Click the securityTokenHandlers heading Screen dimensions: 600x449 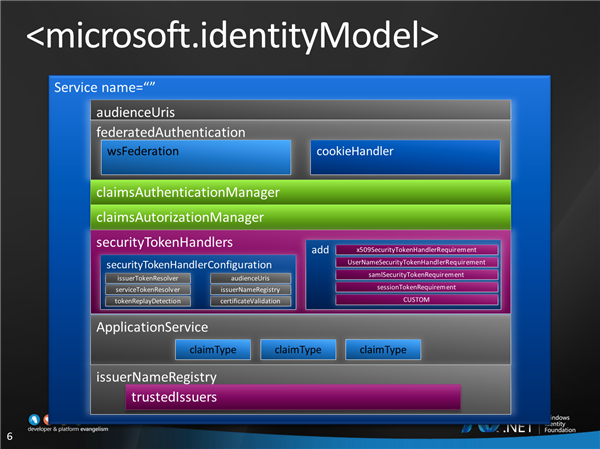click(x=165, y=242)
